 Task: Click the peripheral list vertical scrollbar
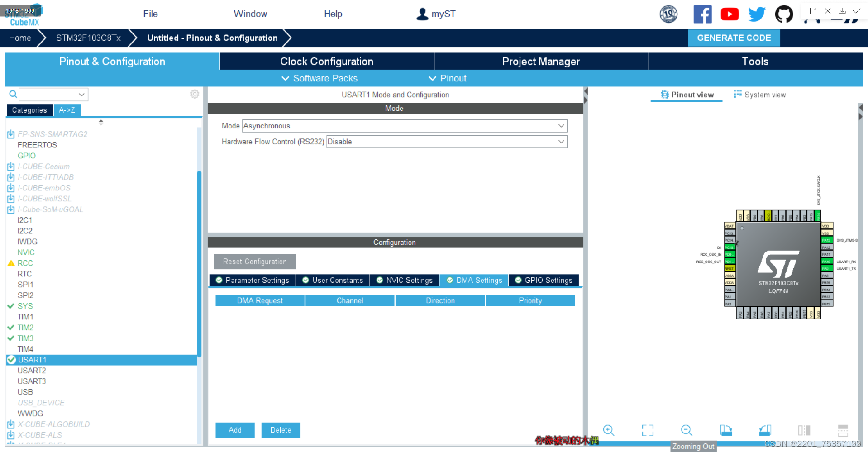click(x=199, y=264)
